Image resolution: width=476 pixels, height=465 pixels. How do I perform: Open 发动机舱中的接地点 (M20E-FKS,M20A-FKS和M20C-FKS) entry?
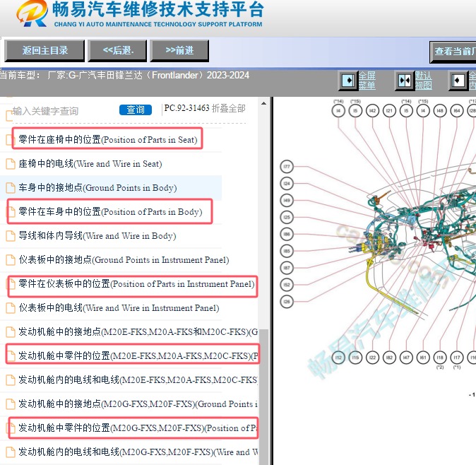(138, 331)
